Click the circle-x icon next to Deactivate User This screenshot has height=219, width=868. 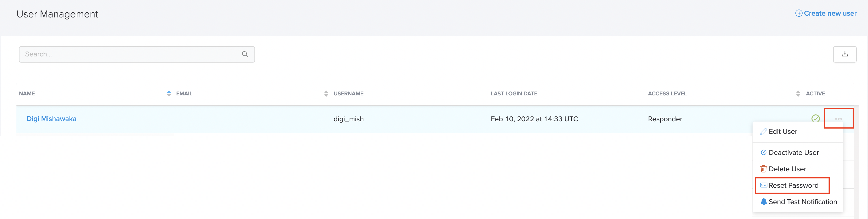[x=764, y=153]
